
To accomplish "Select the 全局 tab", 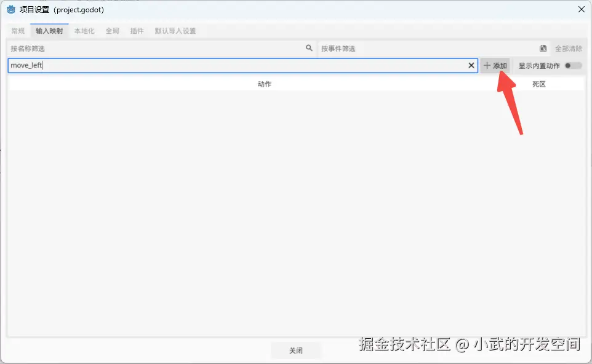I will (112, 30).
